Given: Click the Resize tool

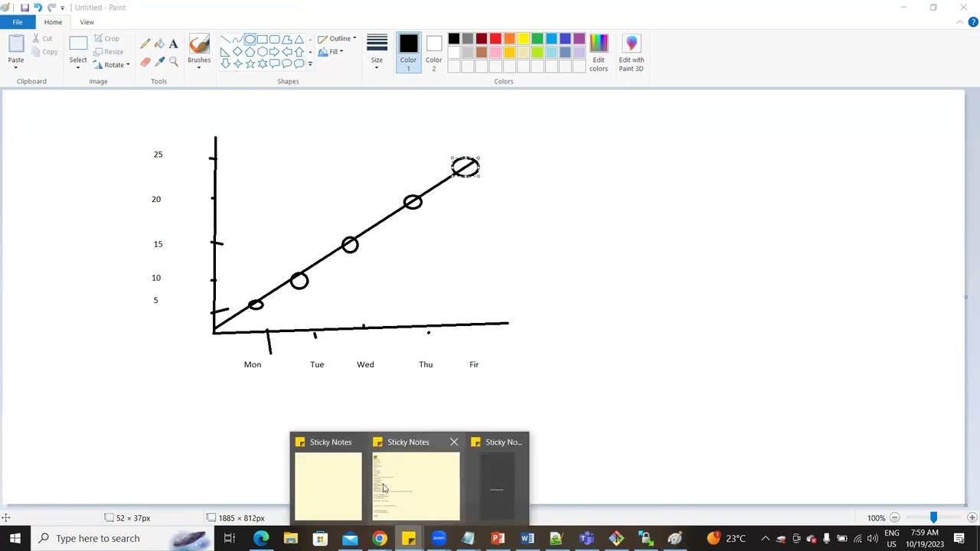Looking at the screenshot, I should tap(109, 52).
